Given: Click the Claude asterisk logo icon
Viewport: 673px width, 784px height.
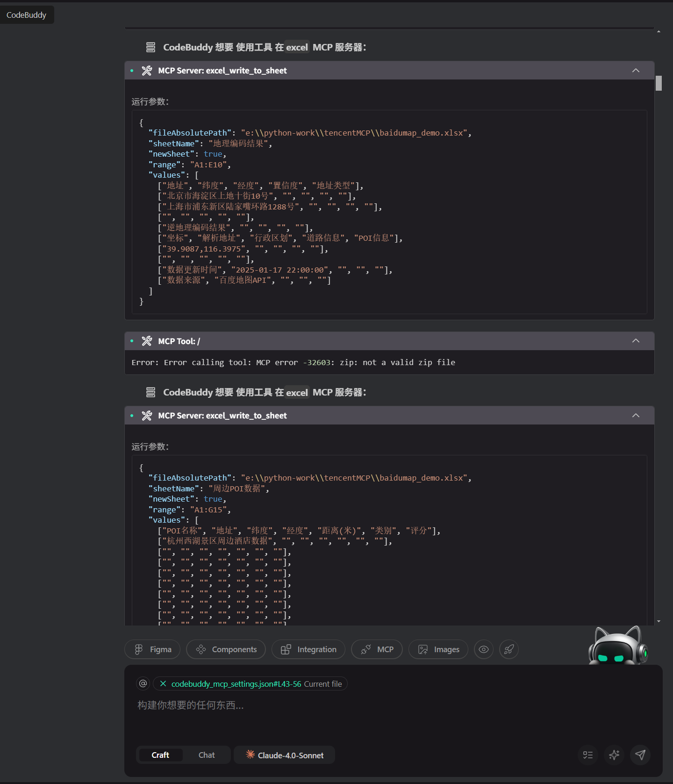Looking at the screenshot, I should 250,754.
